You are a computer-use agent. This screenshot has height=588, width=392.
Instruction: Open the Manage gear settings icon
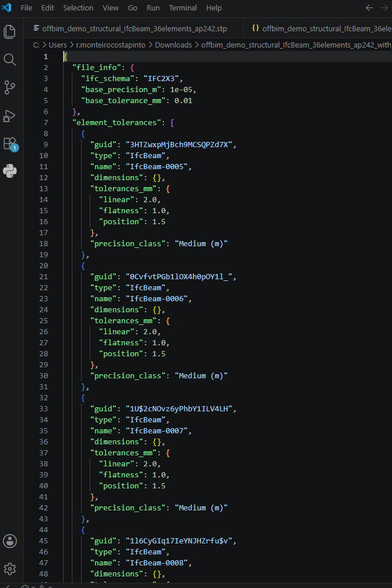[x=10, y=569]
